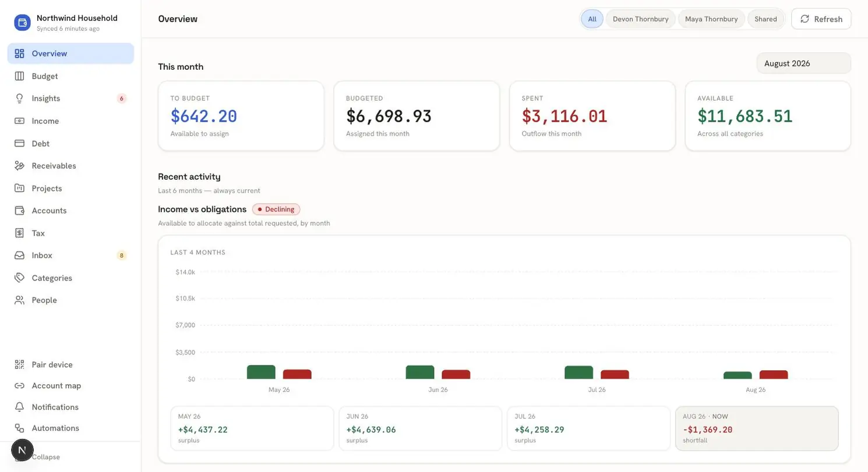
Task: Open the Categories page
Action: (x=70, y=278)
